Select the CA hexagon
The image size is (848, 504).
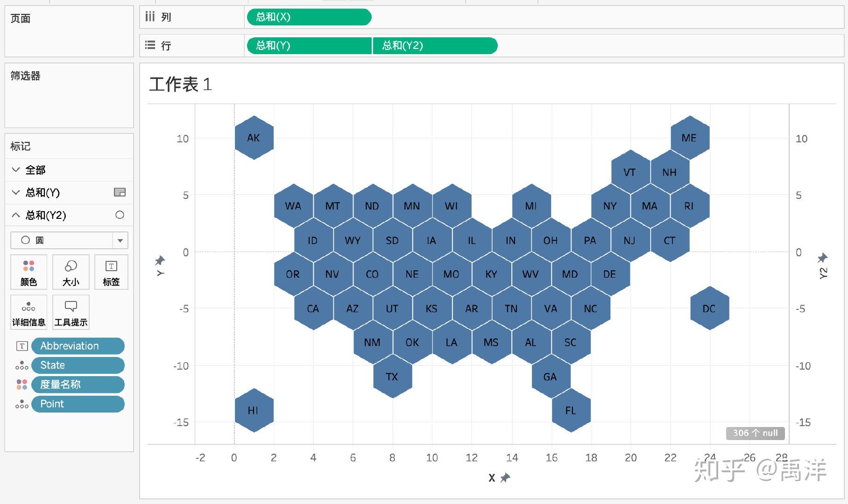tap(313, 308)
